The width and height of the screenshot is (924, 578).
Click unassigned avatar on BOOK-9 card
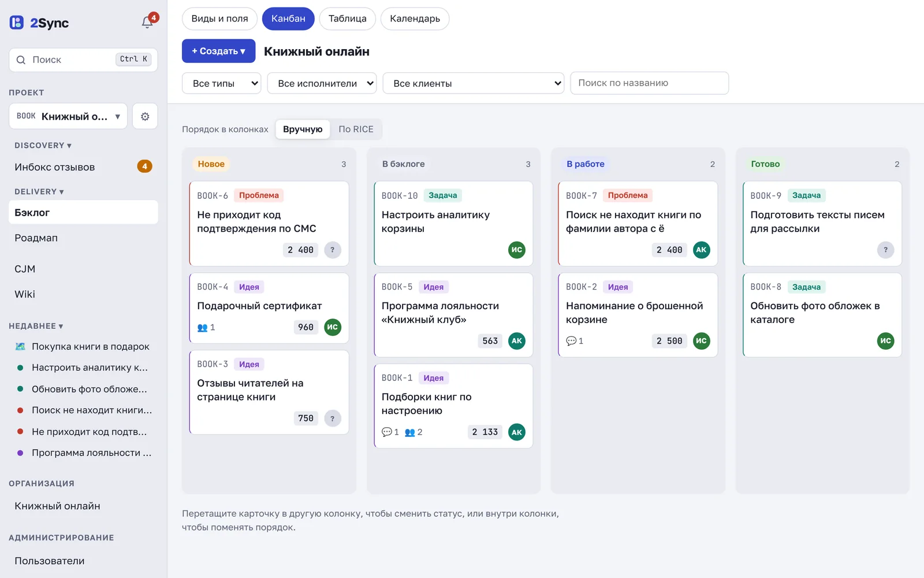(886, 250)
